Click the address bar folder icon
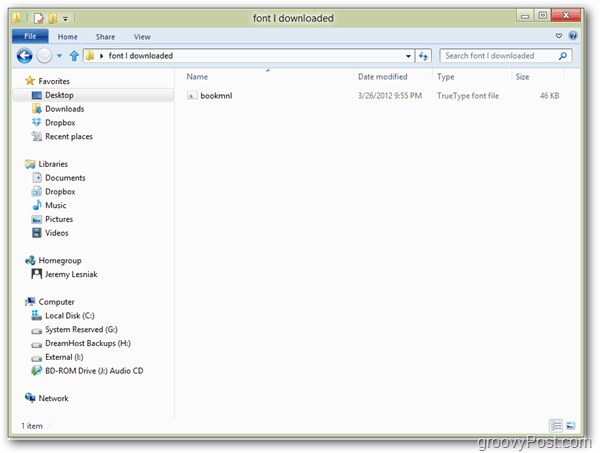Viewport: 600px width, 453px height. (90, 56)
